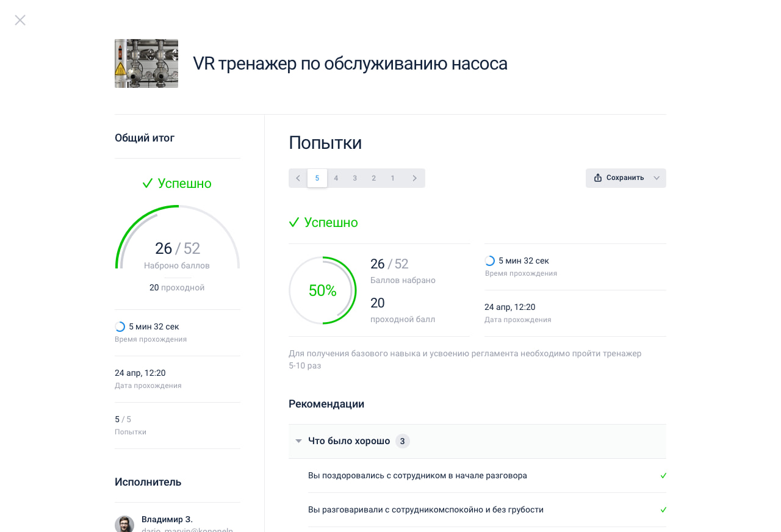
Task: Click text Вы поздоровались с сотрудником
Action: coord(417,475)
